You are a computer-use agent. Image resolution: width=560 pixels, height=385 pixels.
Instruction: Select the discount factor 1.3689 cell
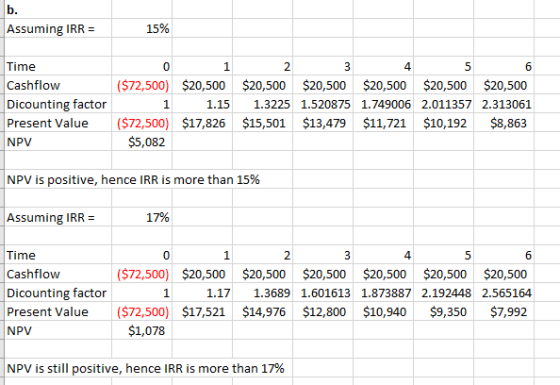262,293
